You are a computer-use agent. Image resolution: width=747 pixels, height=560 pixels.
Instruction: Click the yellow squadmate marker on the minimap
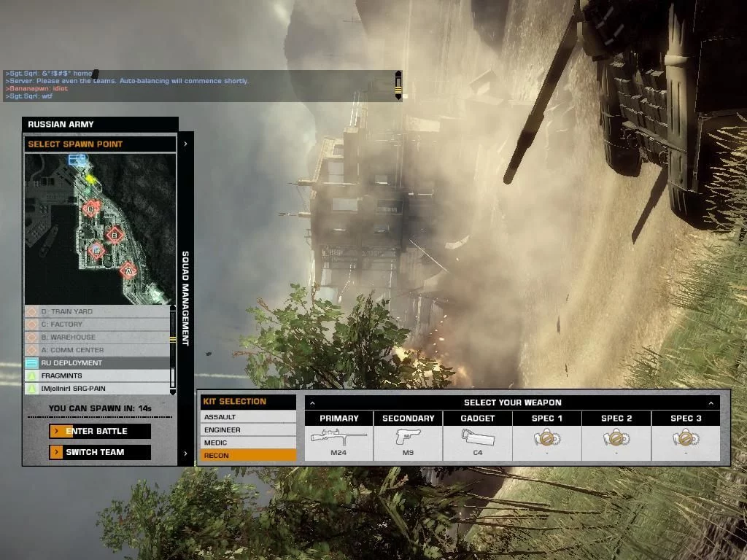(91, 179)
